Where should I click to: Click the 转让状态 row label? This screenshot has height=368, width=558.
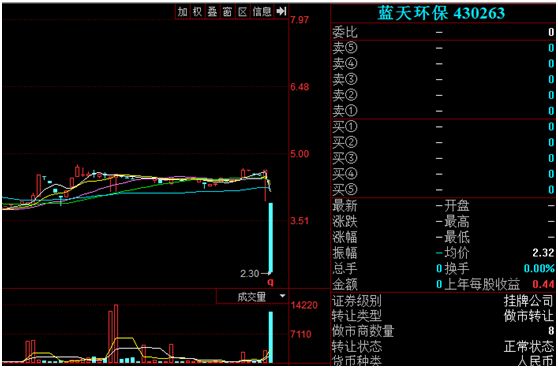(357, 346)
